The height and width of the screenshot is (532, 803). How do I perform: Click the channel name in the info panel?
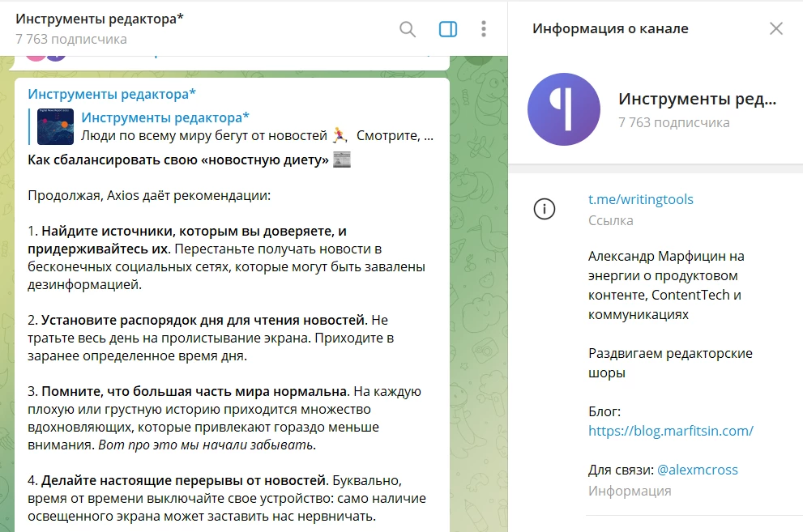click(x=698, y=99)
